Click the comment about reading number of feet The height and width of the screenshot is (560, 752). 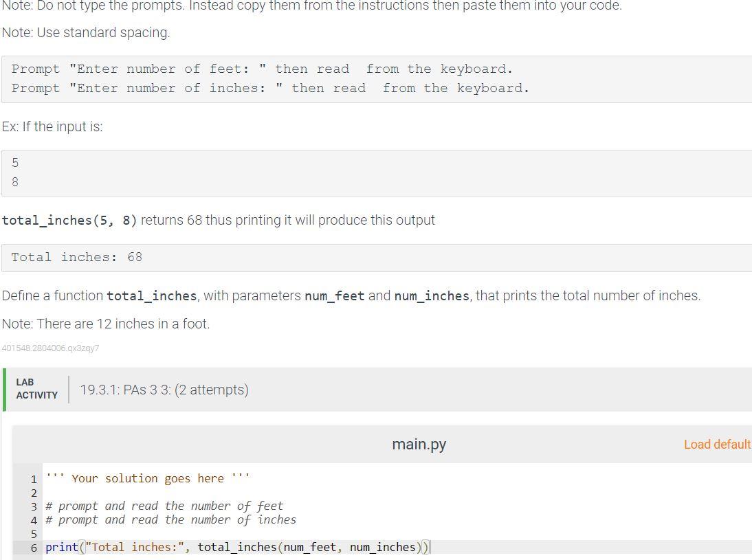tap(164, 506)
